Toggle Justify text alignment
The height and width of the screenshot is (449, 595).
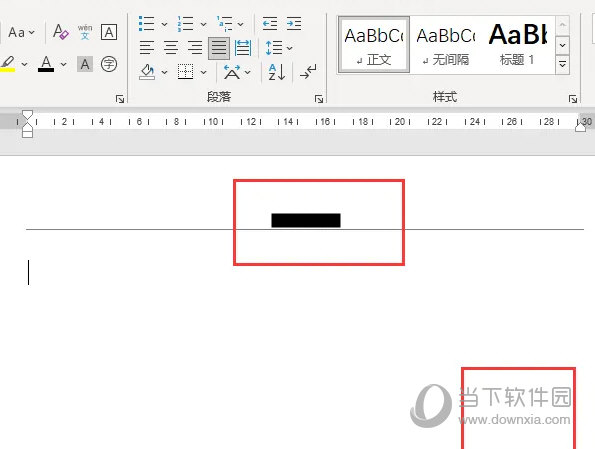coord(219,48)
